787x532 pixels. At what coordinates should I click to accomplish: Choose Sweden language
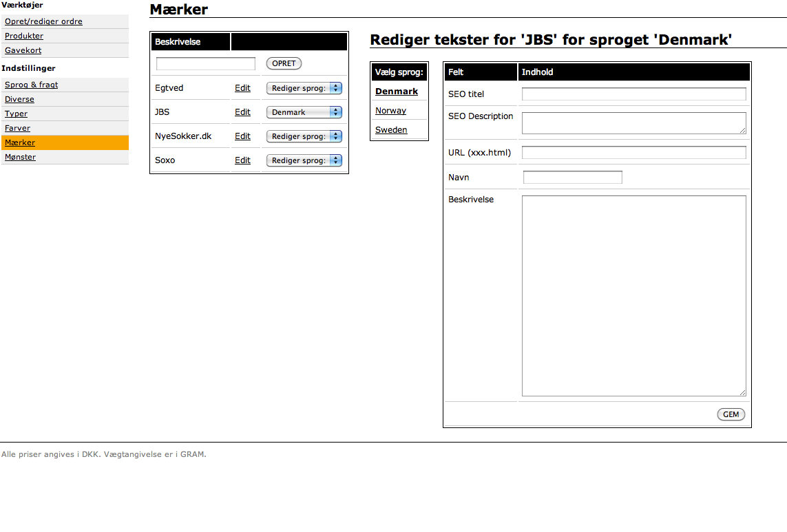click(391, 130)
